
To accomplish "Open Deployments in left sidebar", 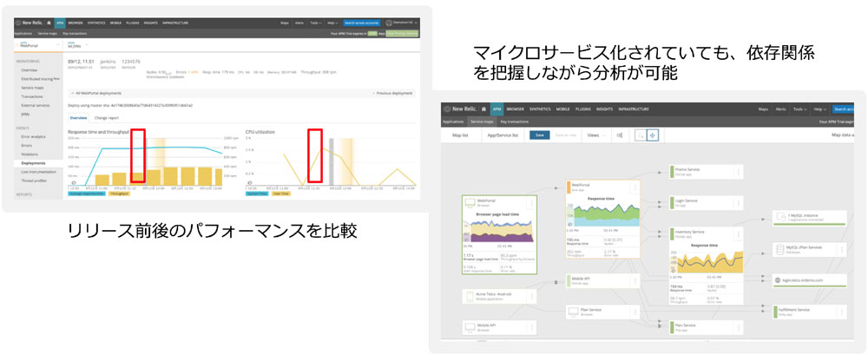I will coord(33,163).
